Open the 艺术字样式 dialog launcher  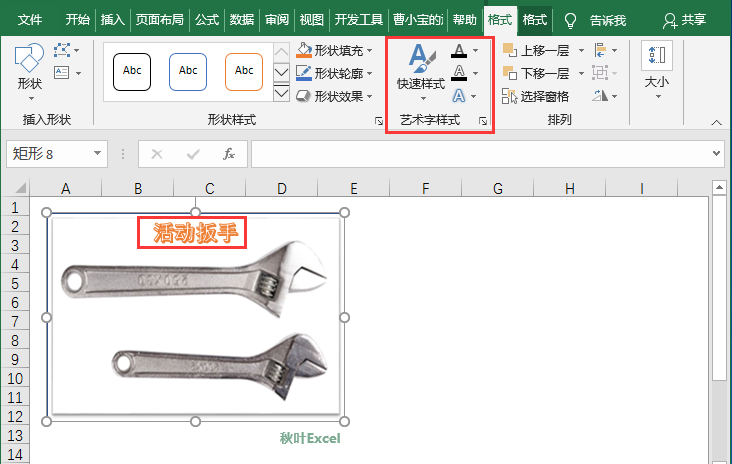[x=483, y=121]
